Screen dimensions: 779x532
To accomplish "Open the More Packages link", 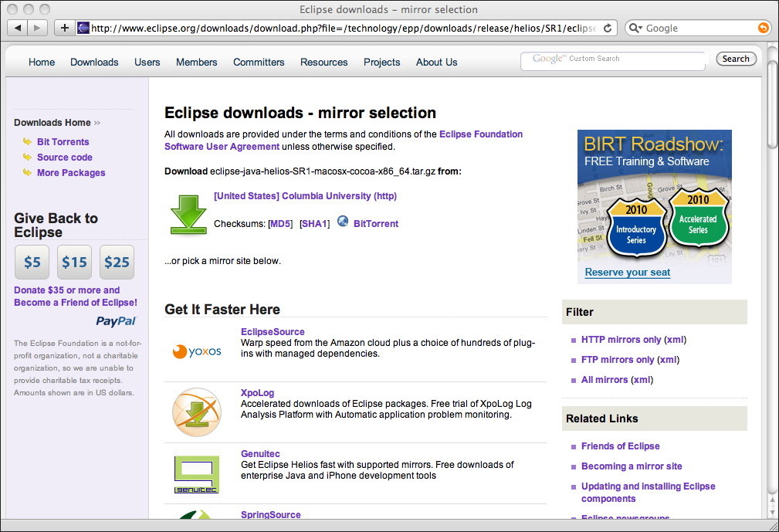I will pyautogui.click(x=71, y=172).
